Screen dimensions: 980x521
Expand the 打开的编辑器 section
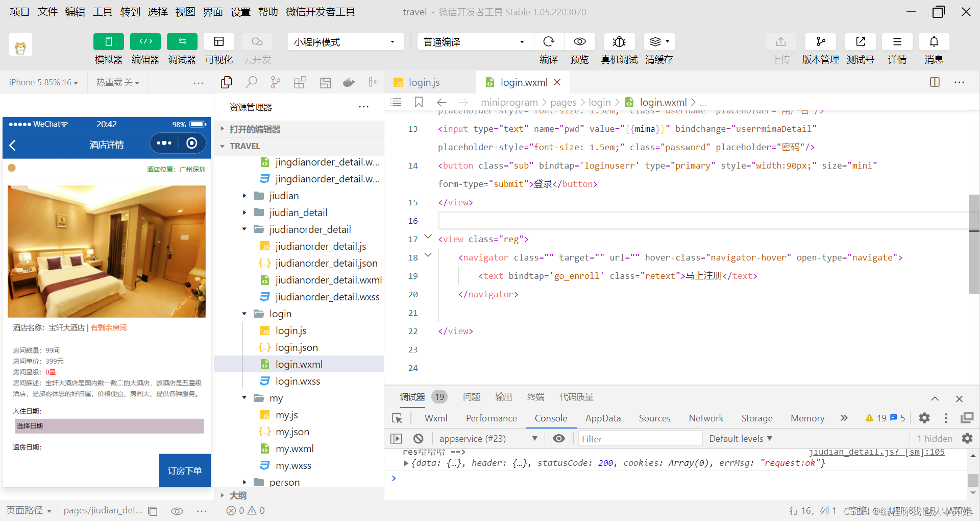coord(299,129)
